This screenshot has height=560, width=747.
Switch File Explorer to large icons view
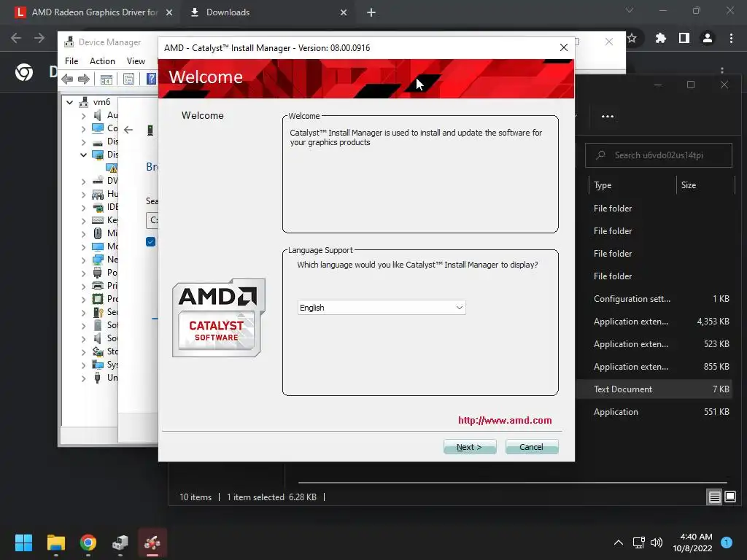click(730, 497)
